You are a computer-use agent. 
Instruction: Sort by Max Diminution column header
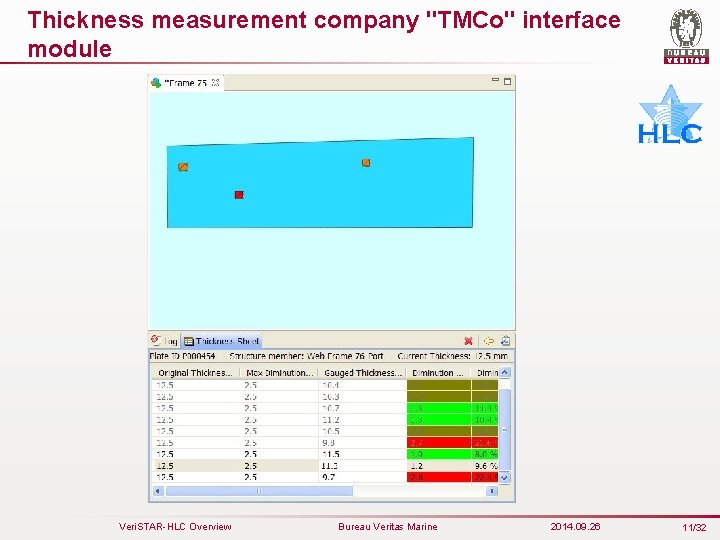[x=279, y=372]
